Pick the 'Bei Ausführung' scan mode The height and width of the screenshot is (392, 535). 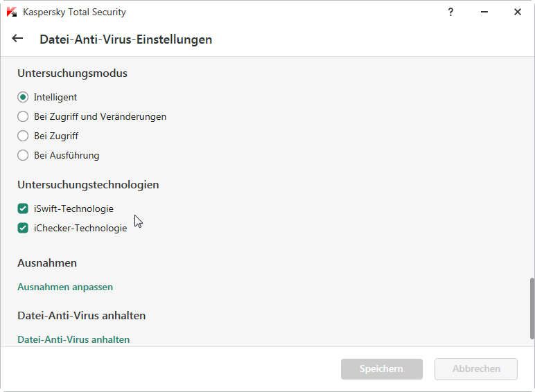[x=23, y=155]
